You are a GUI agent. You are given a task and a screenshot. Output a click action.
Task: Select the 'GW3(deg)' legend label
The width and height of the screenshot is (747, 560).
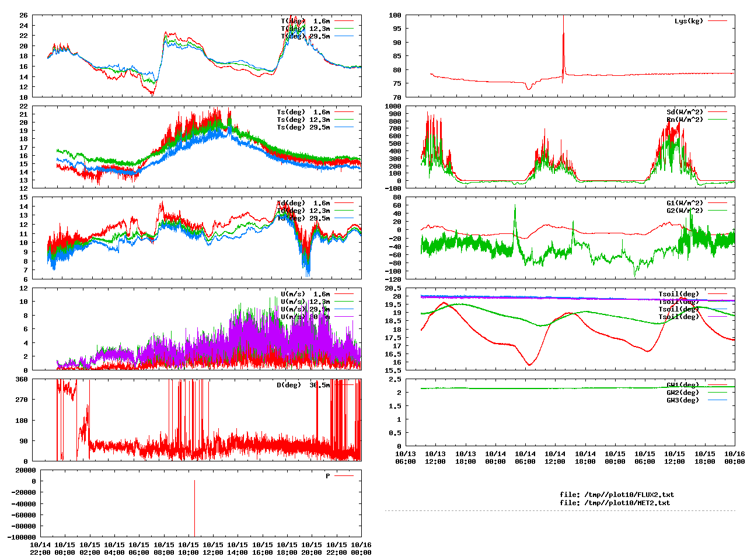[683, 400]
